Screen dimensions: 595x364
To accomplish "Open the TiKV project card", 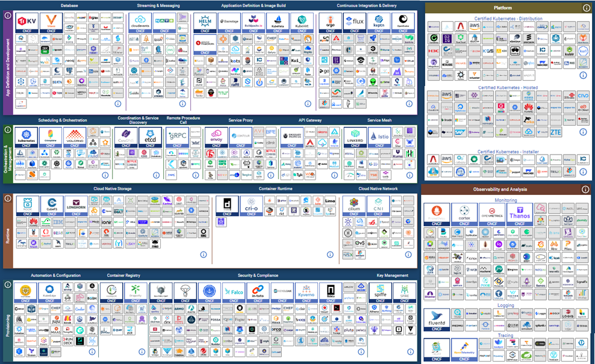I will click(x=27, y=23).
